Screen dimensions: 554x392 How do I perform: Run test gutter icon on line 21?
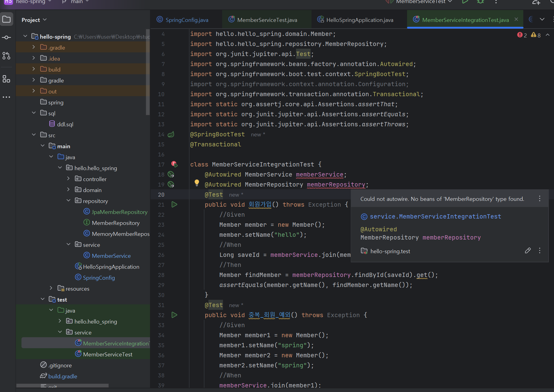174,205
